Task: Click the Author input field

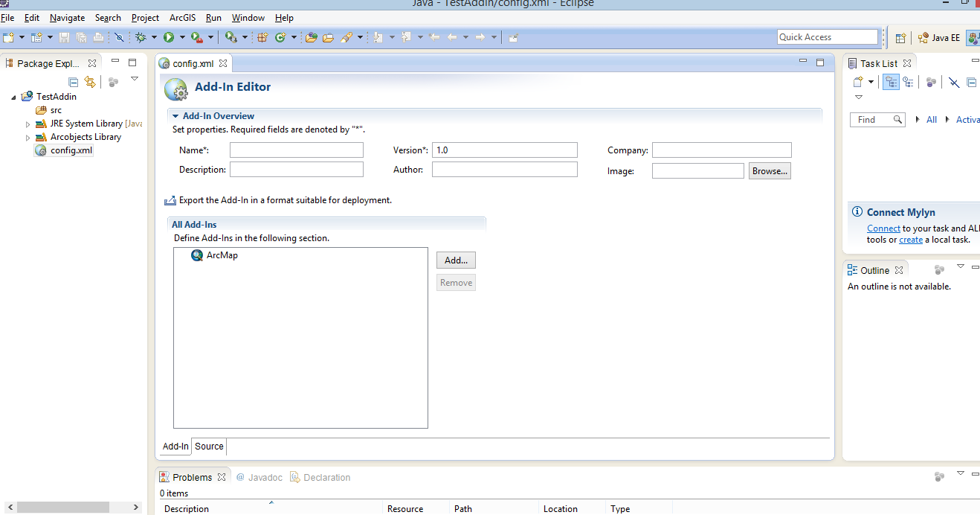Action: (x=504, y=170)
